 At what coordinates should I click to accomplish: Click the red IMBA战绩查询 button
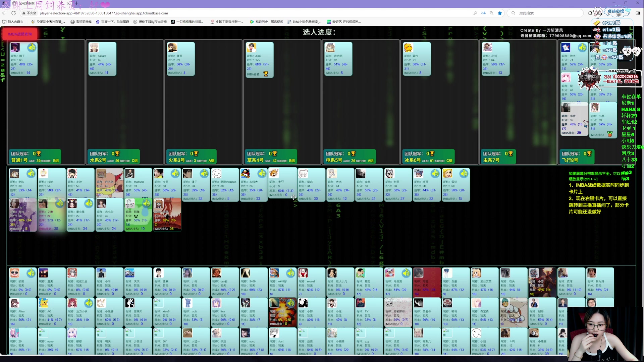click(x=20, y=34)
